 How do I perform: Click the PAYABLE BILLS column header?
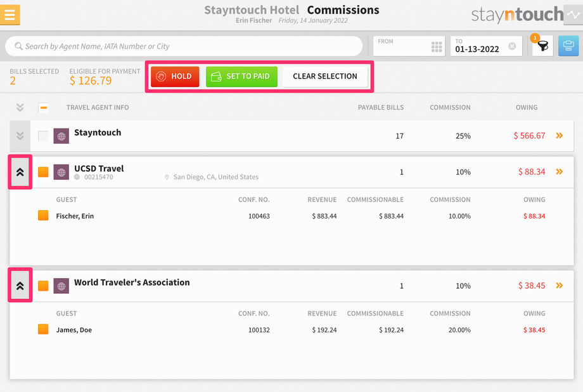(381, 108)
